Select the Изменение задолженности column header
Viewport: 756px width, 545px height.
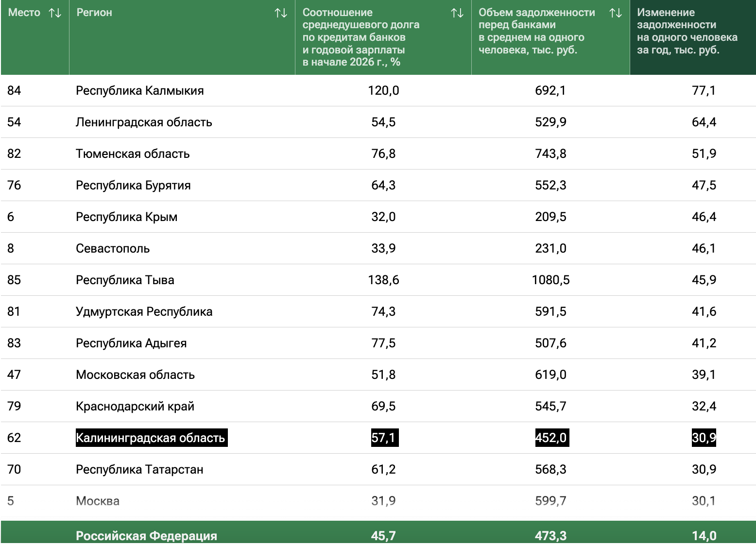687,31
